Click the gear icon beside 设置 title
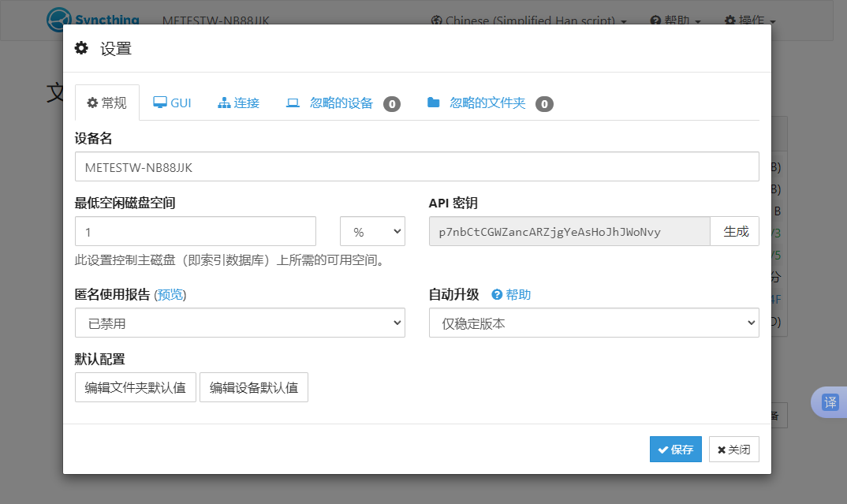Screen dimensions: 847x504 pos(81,48)
